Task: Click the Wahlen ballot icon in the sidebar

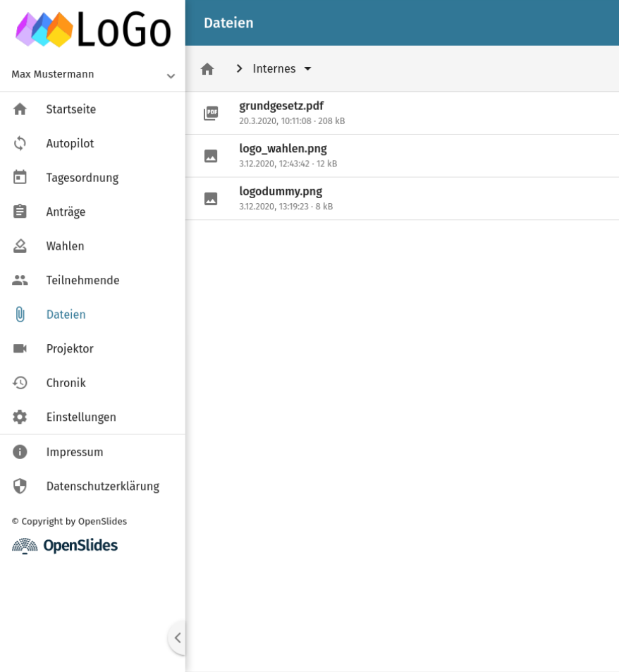Action: [x=20, y=246]
